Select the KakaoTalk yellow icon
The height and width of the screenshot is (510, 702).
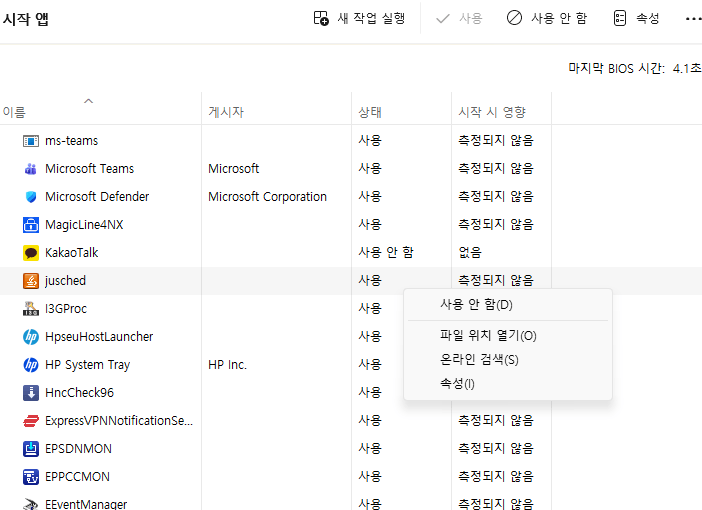(x=30, y=253)
